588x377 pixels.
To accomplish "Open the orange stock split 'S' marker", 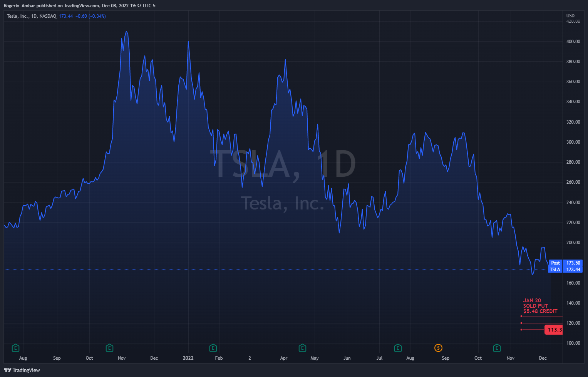I will (438, 348).
